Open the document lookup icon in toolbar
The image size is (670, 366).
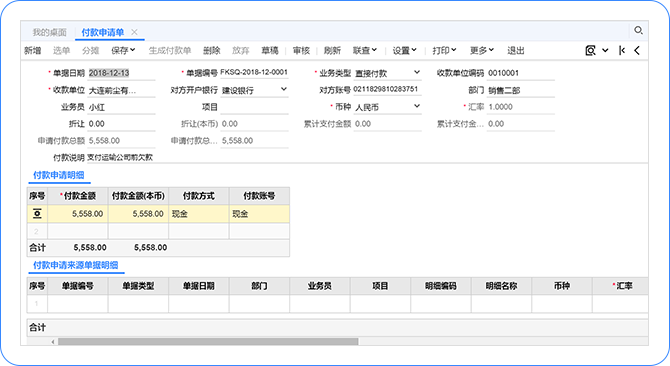[x=591, y=50]
